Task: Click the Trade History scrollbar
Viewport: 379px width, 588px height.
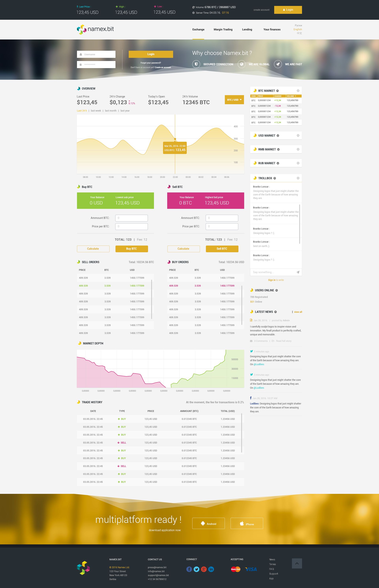Action: [x=241, y=433]
